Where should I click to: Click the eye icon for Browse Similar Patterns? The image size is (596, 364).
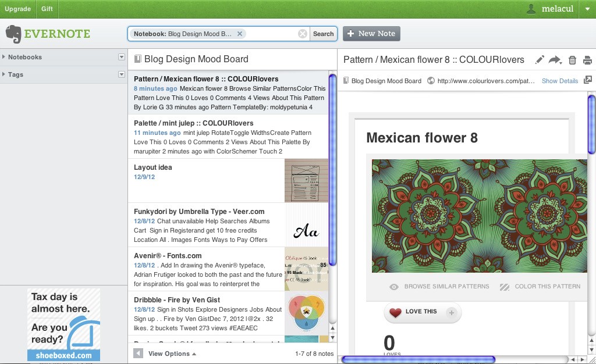click(394, 287)
